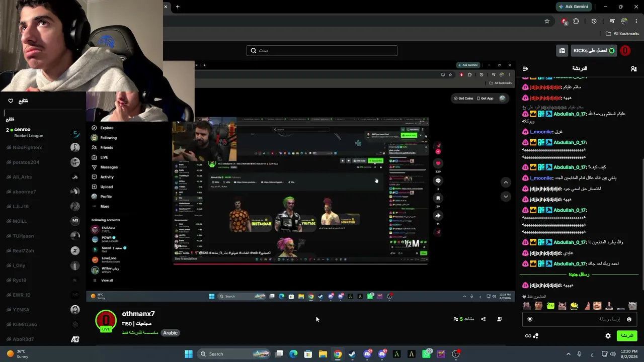644x362 pixels.
Task: Open Microsoft Edge from the taskbar
Action: [293, 354]
